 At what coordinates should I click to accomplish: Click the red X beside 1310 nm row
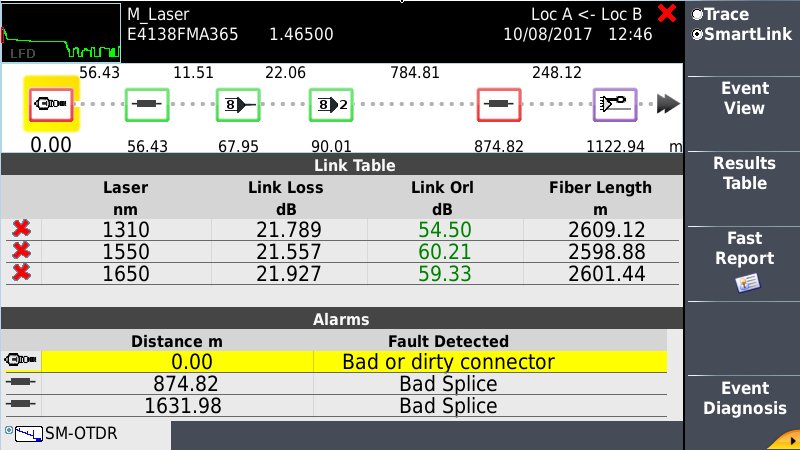coord(21,229)
